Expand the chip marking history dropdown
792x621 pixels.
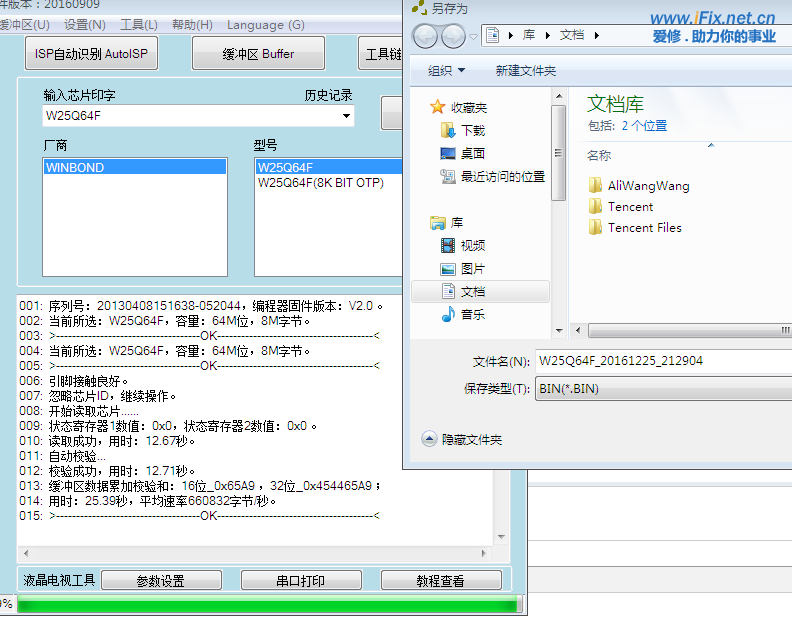tap(347, 116)
